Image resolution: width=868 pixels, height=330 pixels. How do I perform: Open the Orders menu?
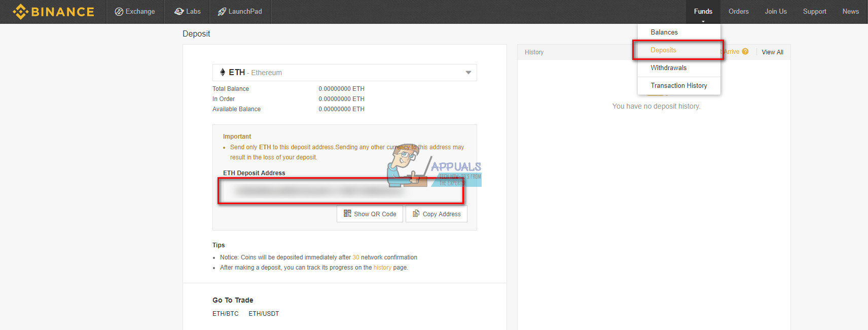point(738,12)
